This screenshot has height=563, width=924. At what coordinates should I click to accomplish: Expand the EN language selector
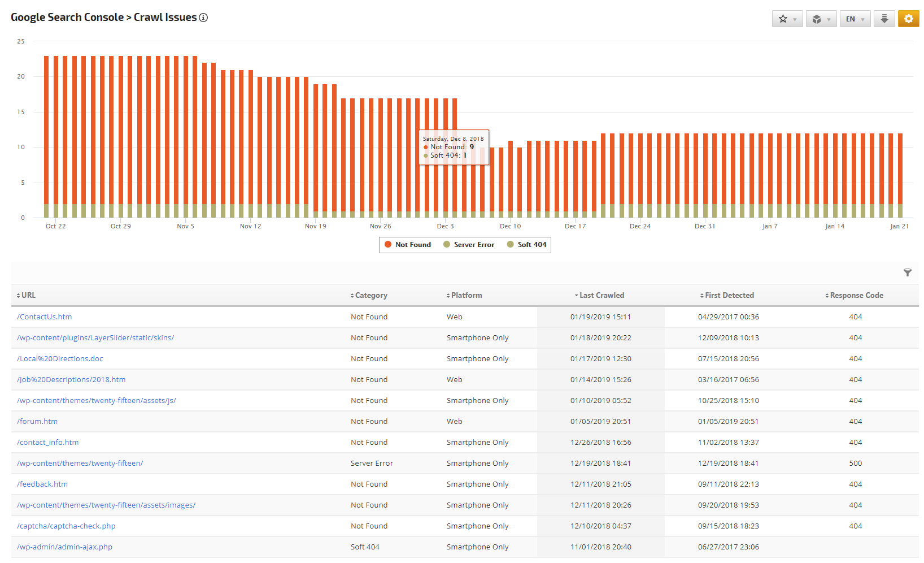pos(855,19)
